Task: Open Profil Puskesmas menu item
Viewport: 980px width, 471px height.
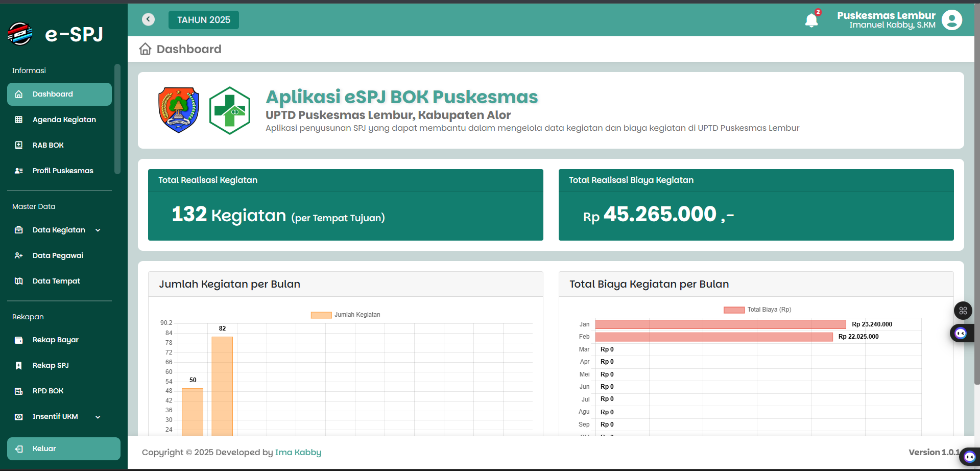Action: (x=59, y=171)
